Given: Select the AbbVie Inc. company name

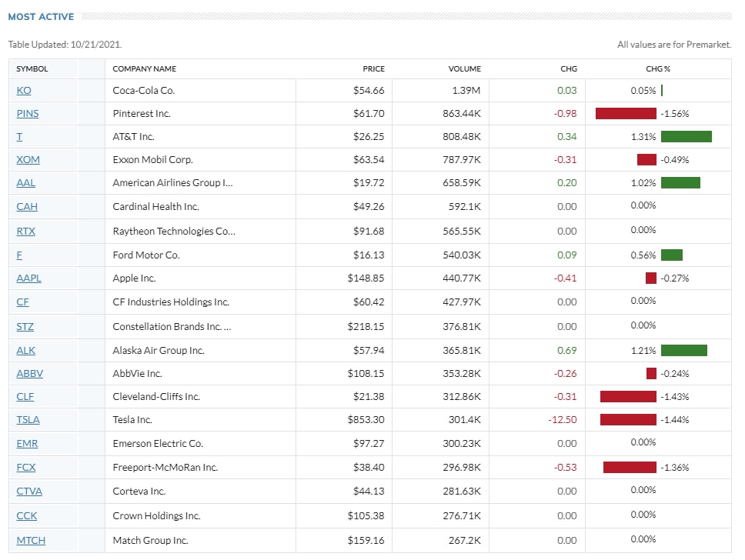Looking at the screenshot, I should pos(137,373).
